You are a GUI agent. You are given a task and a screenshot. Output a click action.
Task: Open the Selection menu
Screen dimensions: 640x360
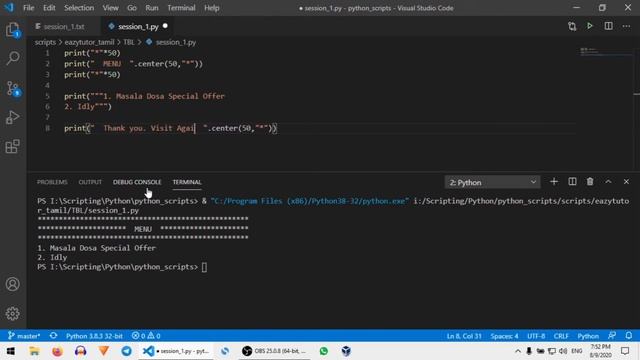pos(79,8)
